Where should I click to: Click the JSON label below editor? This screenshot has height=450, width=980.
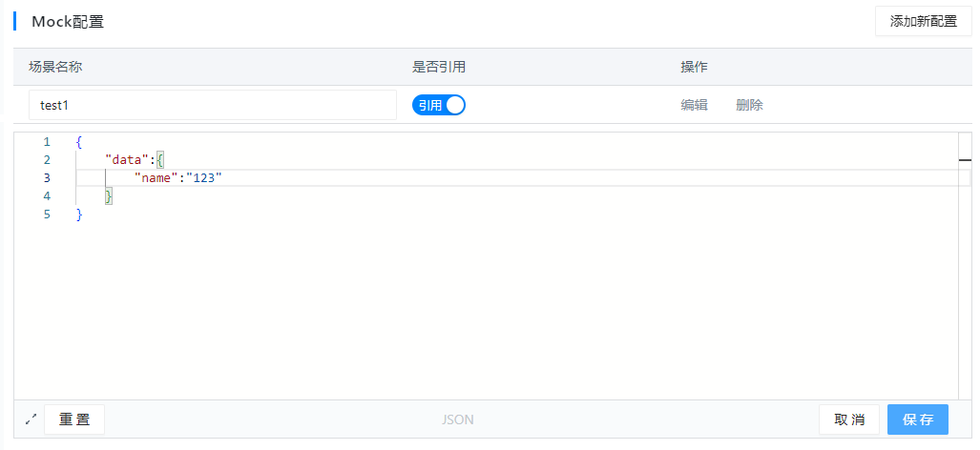click(457, 419)
